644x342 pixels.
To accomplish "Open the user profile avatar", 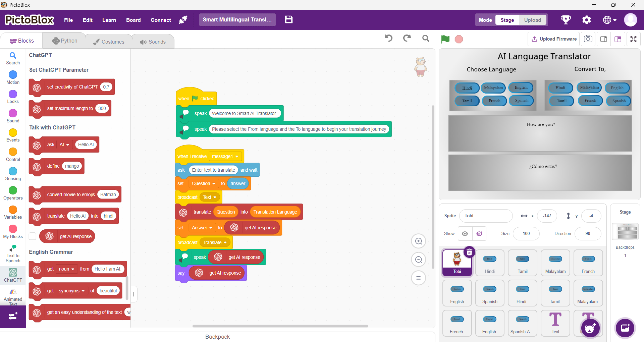I will click(630, 20).
